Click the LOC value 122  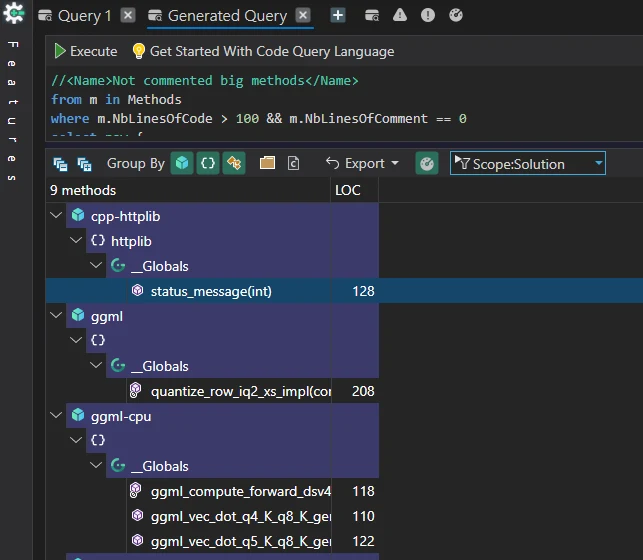coord(363,541)
